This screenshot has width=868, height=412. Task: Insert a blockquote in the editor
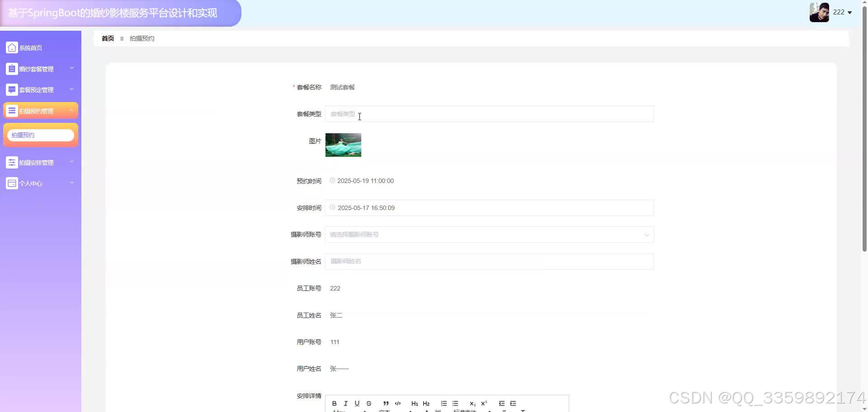(x=386, y=403)
